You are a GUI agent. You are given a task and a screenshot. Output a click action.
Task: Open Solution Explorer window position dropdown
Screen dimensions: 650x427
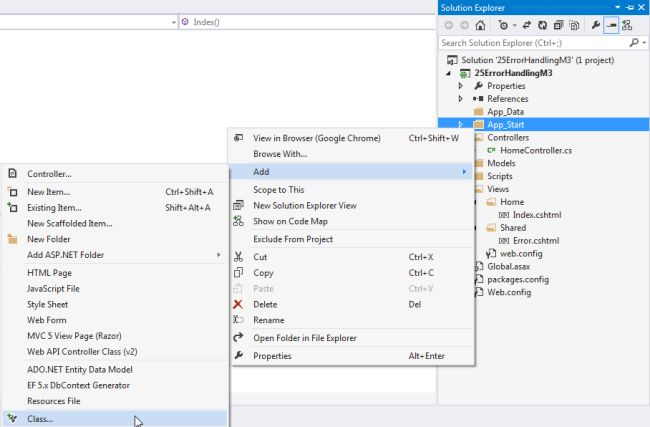pos(618,7)
